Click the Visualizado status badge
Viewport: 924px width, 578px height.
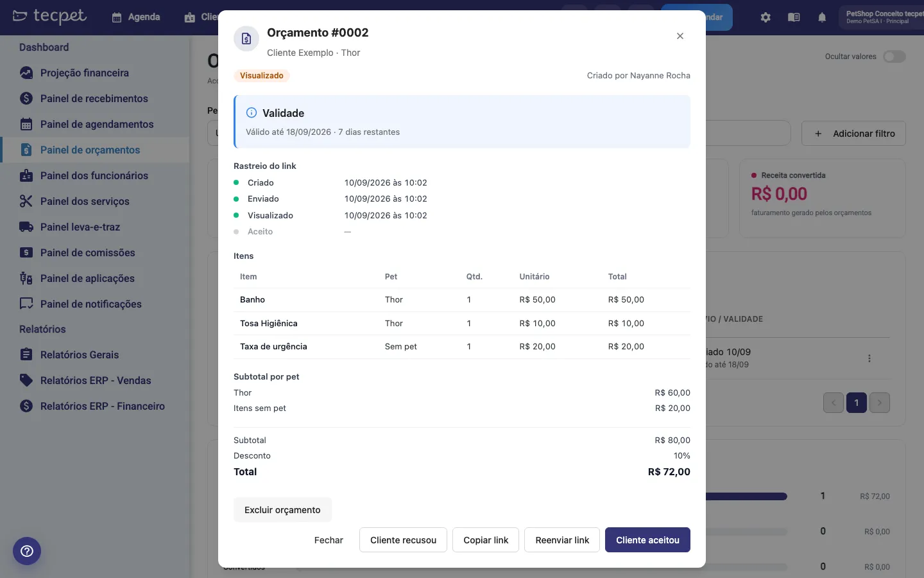tap(262, 76)
